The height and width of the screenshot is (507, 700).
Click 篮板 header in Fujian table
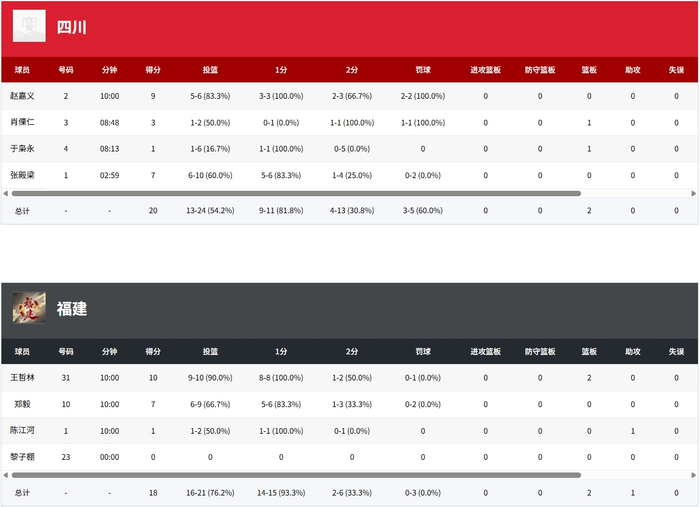(589, 351)
